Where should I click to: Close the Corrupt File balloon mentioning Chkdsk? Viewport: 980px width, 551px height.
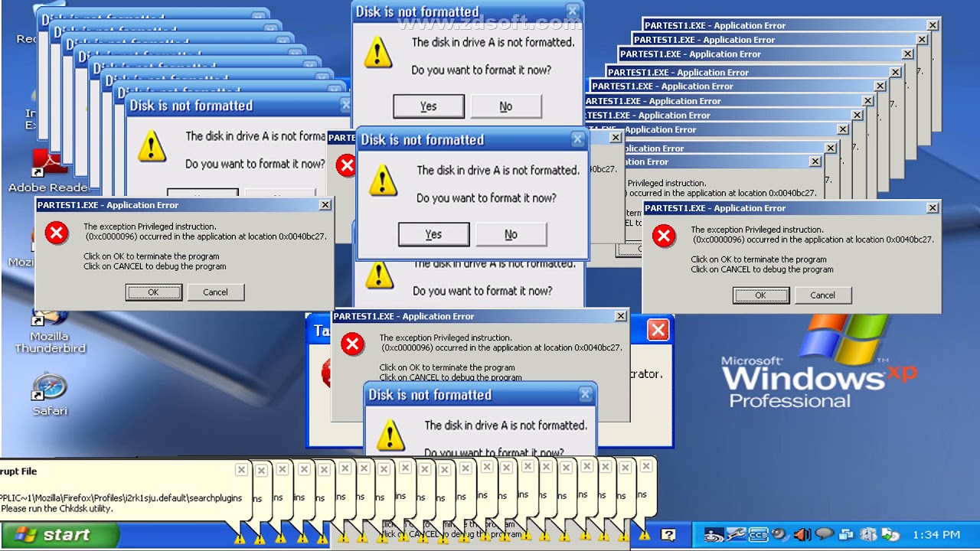(241, 470)
